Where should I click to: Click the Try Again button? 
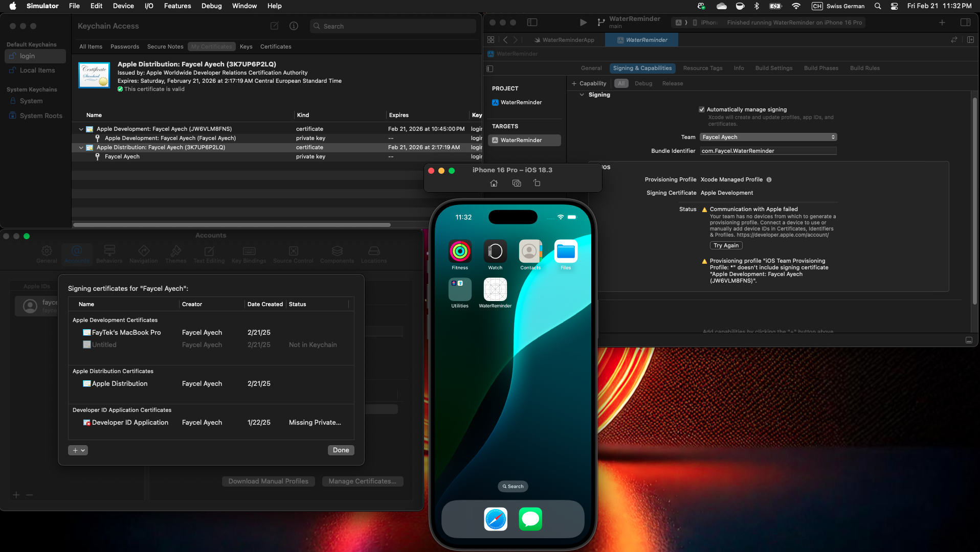pos(726,245)
